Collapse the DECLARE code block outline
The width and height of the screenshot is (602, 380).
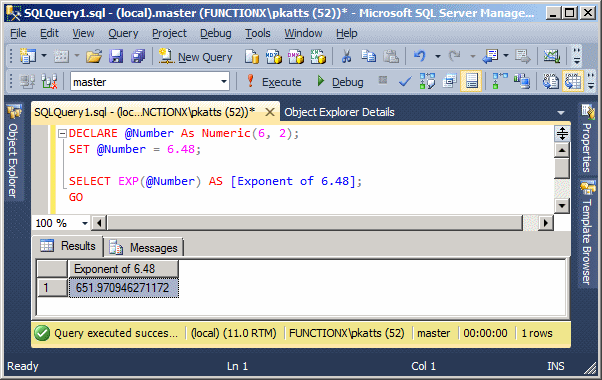[62, 134]
